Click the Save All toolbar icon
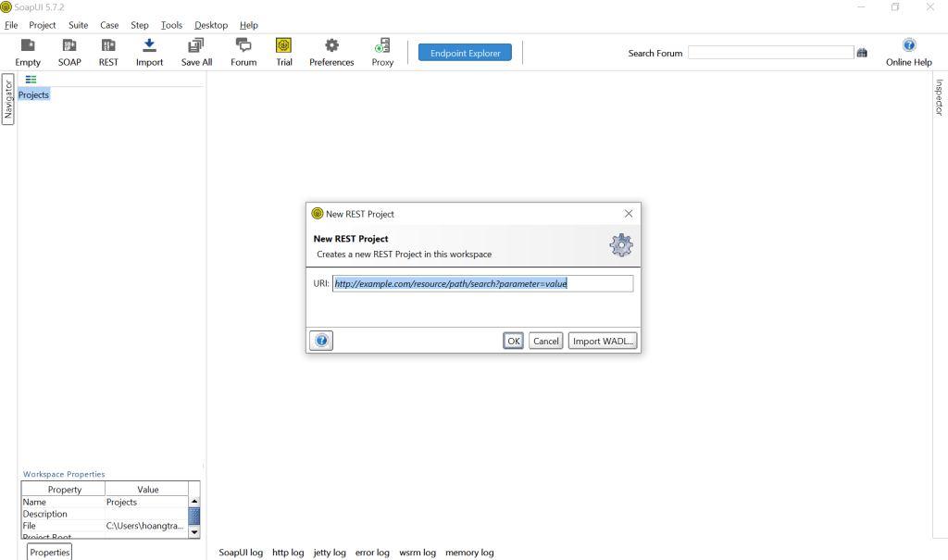Viewport: 948px width, 560px height. 196,46
